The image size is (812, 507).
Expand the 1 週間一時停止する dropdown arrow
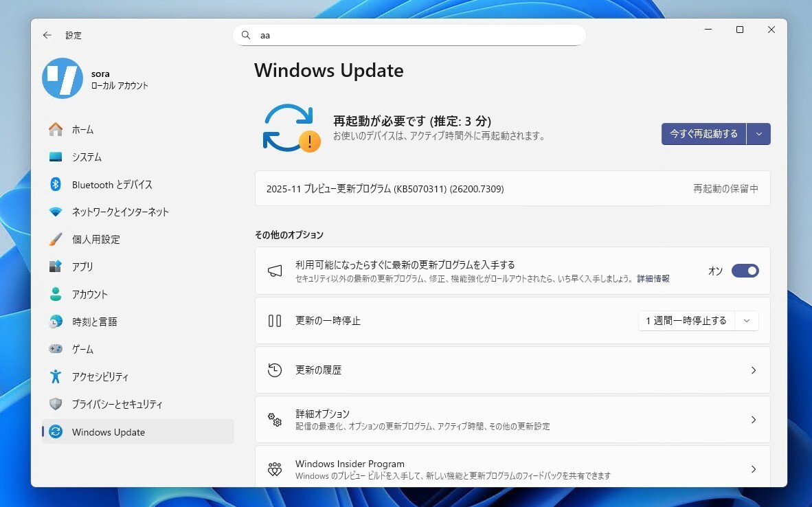747,321
